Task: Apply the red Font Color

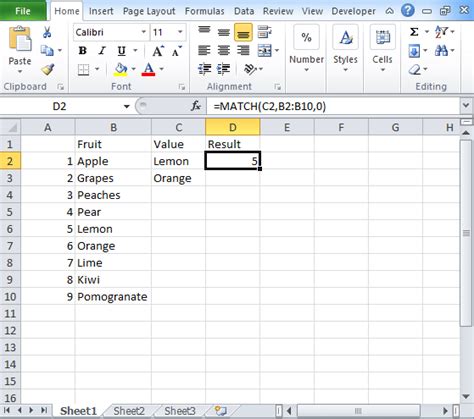Action: (x=148, y=70)
